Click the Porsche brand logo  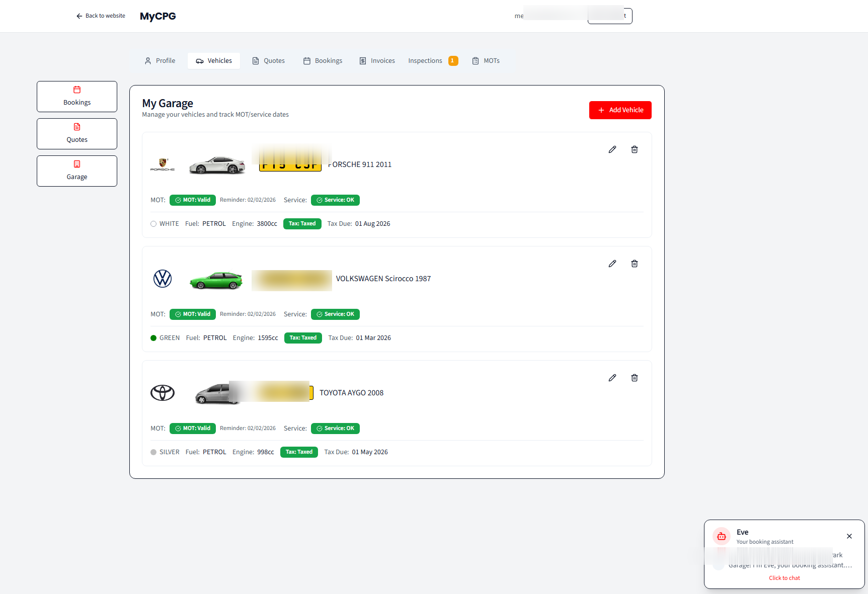point(163,164)
